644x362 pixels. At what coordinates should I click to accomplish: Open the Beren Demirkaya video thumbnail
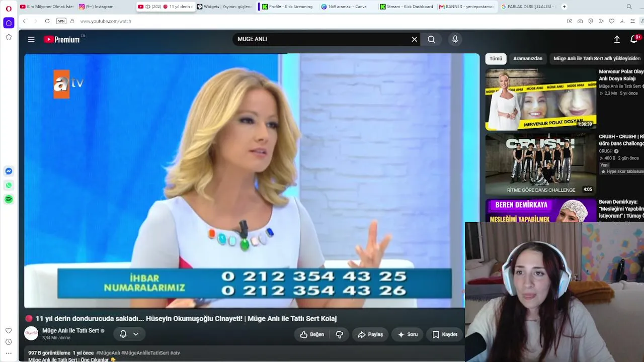pos(540,211)
